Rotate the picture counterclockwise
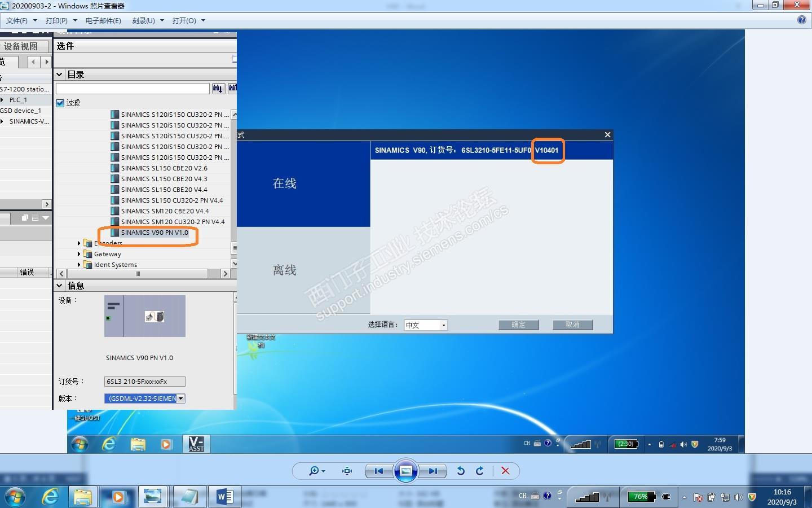Screen dimensions: 812x508 (461, 471)
